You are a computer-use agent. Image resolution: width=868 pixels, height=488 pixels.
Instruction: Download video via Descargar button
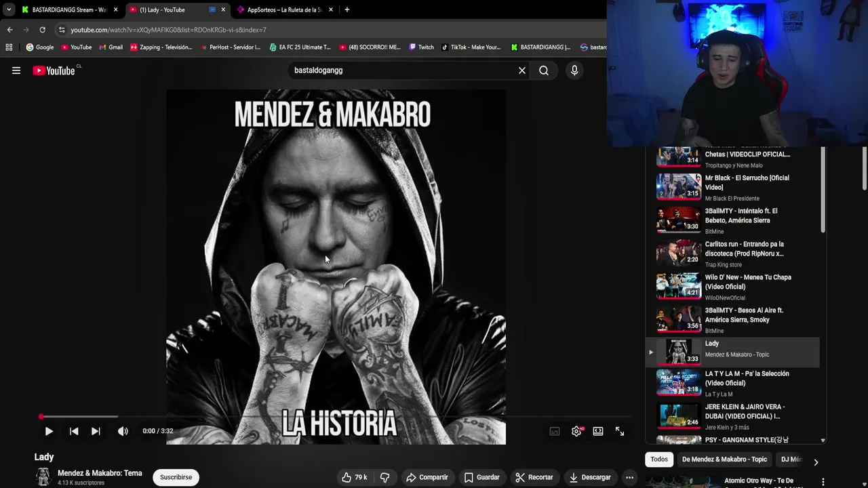click(x=590, y=477)
